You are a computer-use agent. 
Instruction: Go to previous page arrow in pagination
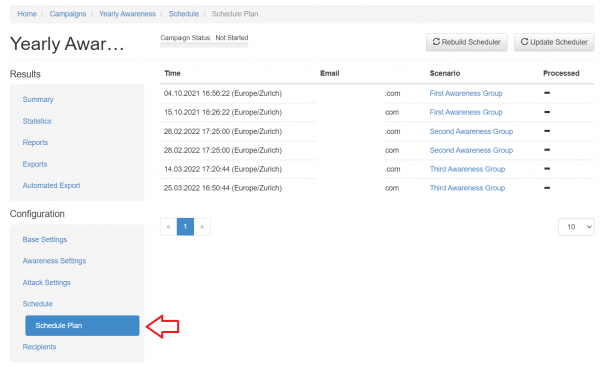(x=168, y=227)
